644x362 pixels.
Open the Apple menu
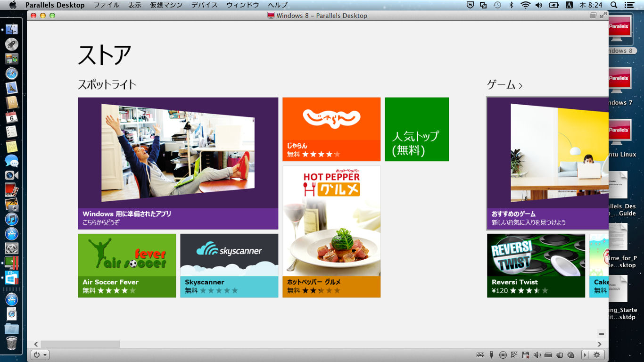tap(13, 5)
